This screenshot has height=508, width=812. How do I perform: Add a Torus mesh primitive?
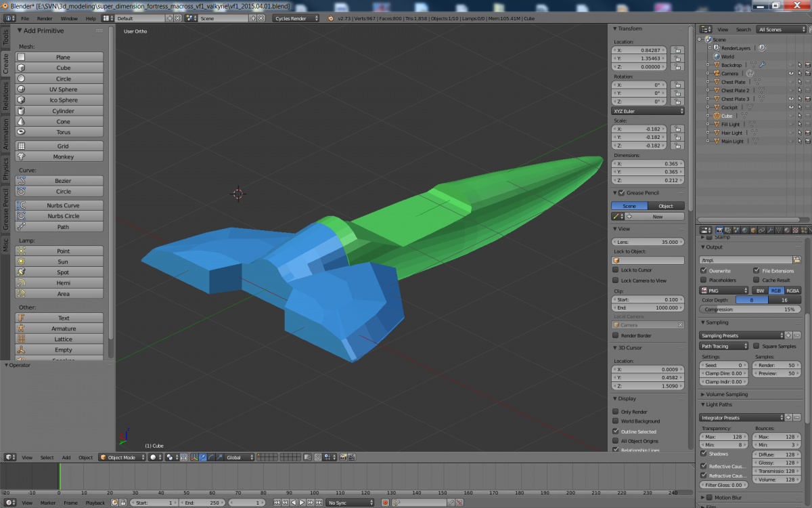click(60, 132)
